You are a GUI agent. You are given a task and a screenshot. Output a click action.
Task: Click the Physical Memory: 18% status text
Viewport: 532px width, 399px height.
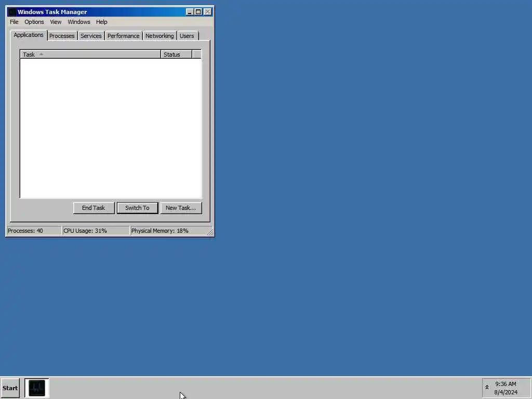pyautogui.click(x=160, y=231)
